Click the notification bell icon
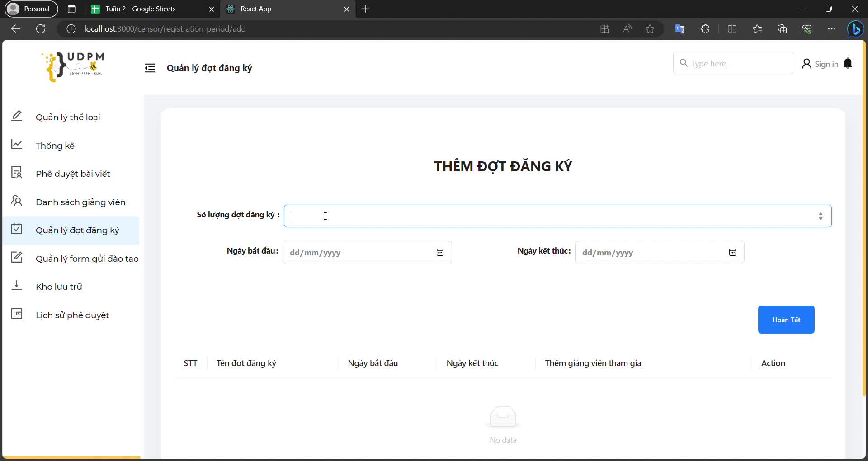The image size is (868, 461). pyautogui.click(x=848, y=64)
